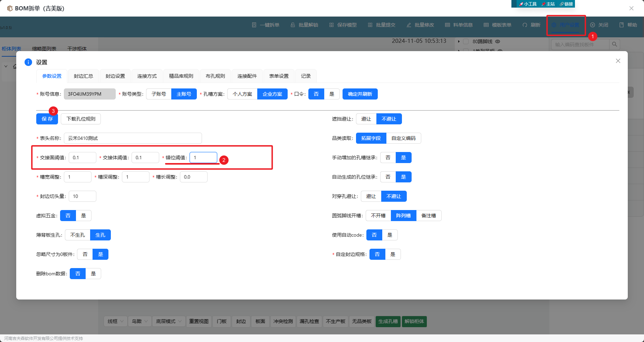This screenshot has height=342, width=644.
Task: Select 子账号 account type
Action: click(159, 94)
